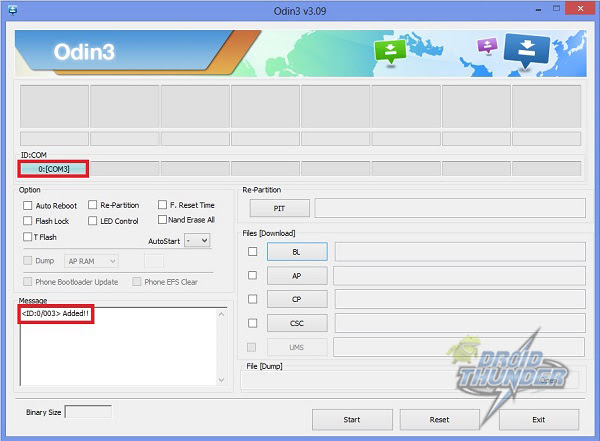Viewport: 600px width, 441px height.
Task: Tick Nand Erase All checkbox
Action: tap(162, 219)
